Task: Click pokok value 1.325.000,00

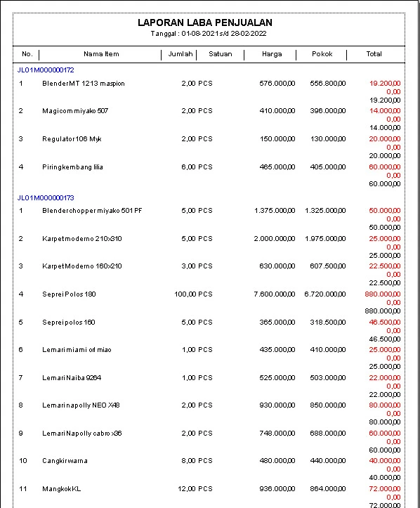Action: click(x=325, y=211)
